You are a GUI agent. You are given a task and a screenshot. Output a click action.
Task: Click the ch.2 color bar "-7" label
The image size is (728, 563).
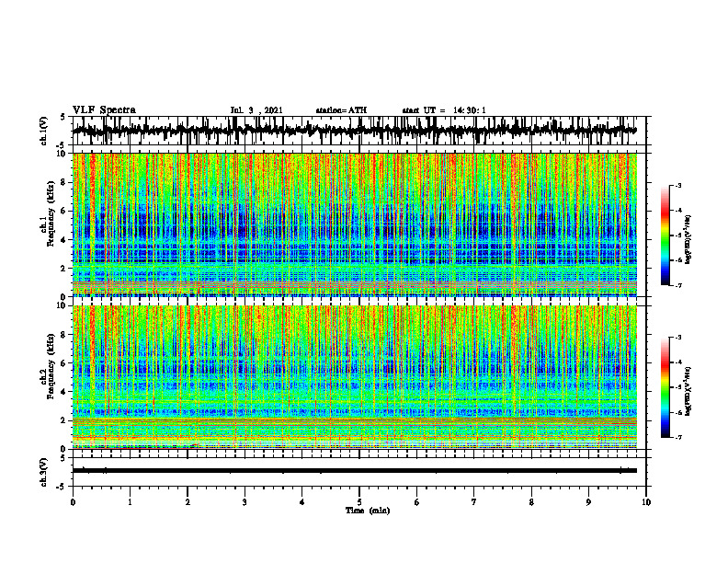(677, 437)
